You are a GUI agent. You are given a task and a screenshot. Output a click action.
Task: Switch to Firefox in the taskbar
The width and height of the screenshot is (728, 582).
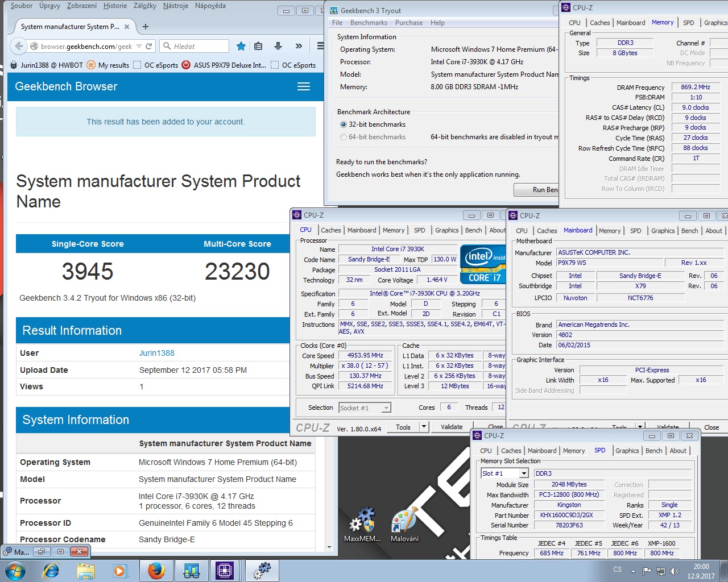(156, 570)
